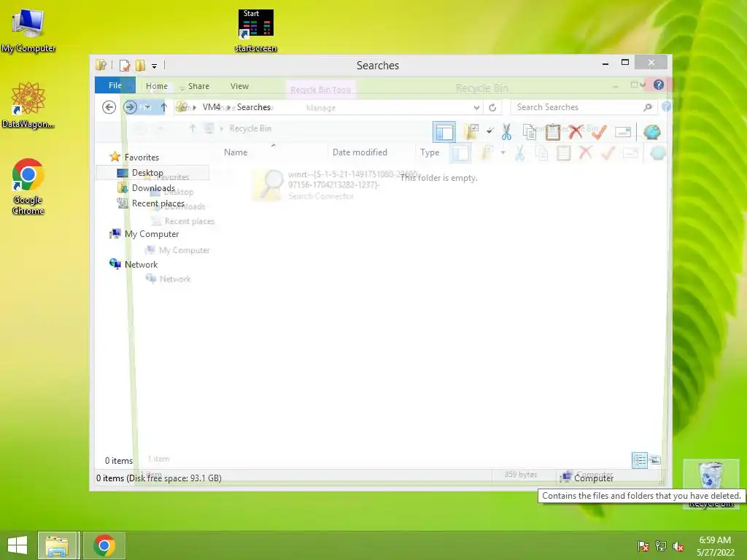Select My Computer in the navigation pane
Screen dimensions: 747x560
152,234
